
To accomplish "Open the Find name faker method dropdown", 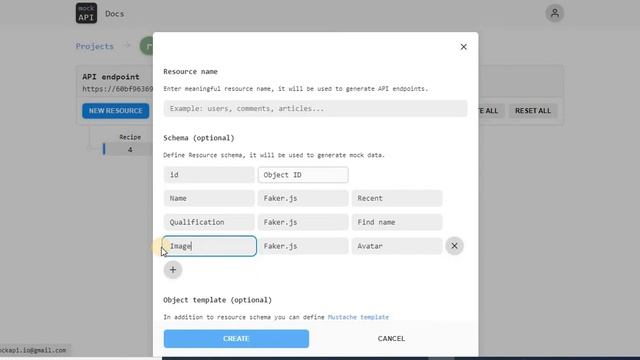I will pos(397,222).
